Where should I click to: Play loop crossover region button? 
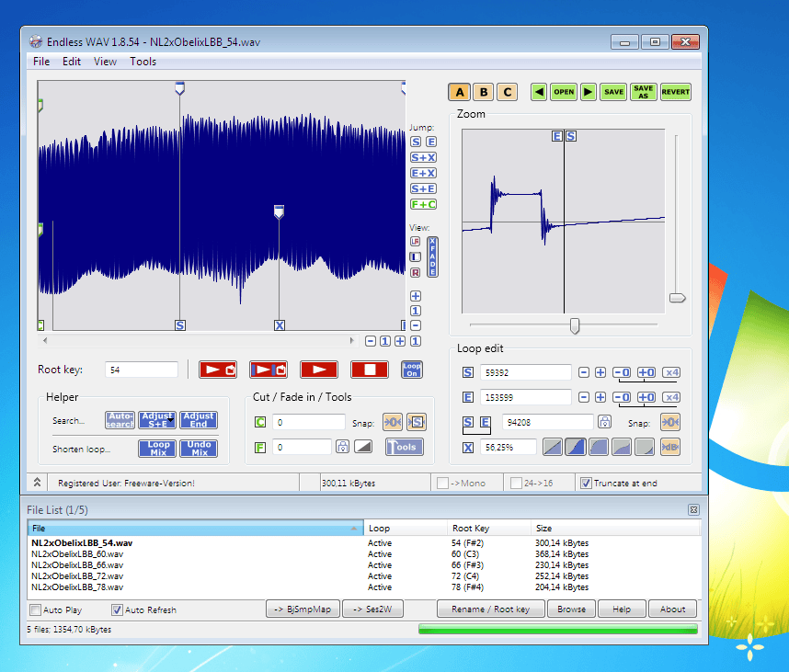coord(269,370)
